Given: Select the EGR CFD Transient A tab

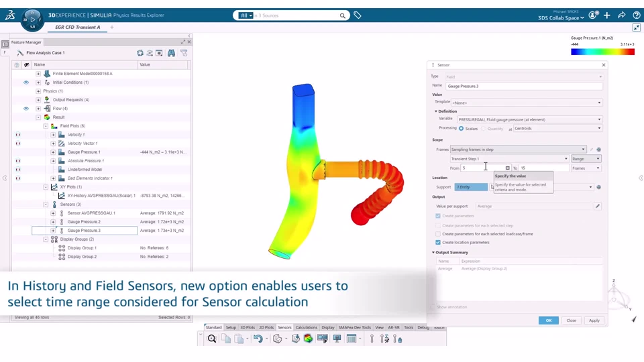Looking at the screenshot, I should tap(78, 27).
